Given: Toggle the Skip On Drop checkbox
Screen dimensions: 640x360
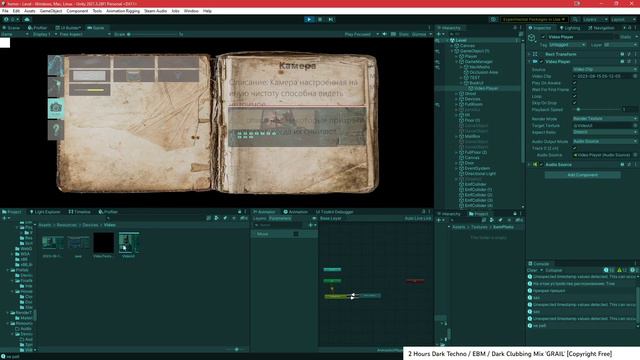Looking at the screenshot, I should pos(574,103).
